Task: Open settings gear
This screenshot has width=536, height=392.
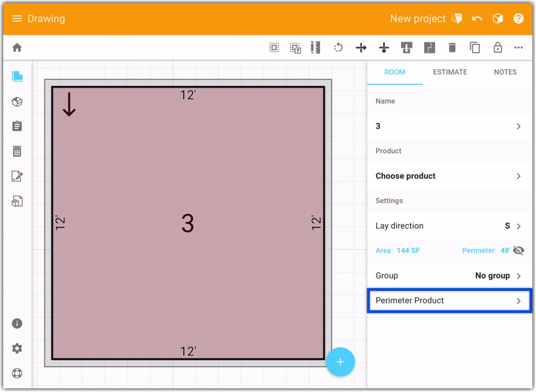Action: (17, 348)
